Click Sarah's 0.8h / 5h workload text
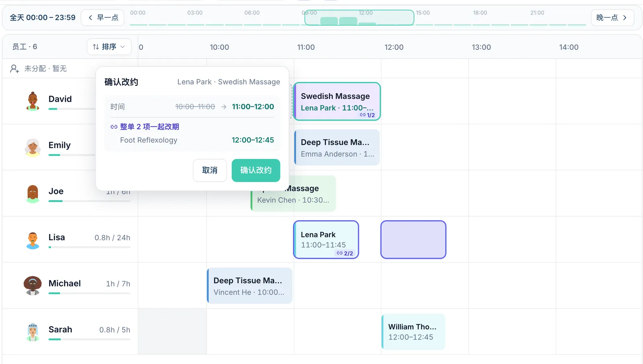 (115, 330)
